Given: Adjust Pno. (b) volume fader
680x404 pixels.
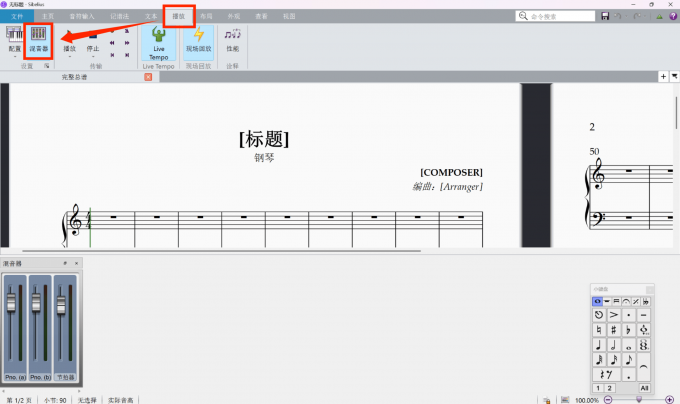Looking at the screenshot, I should (x=36, y=302).
